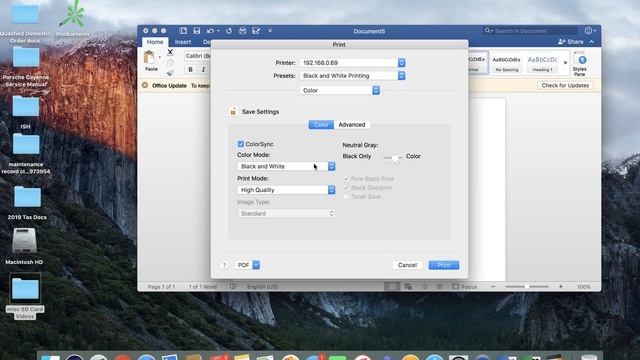Open the Image Type Standard dropdown
Image resolution: width=640 pixels, height=360 pixels.
286,213
